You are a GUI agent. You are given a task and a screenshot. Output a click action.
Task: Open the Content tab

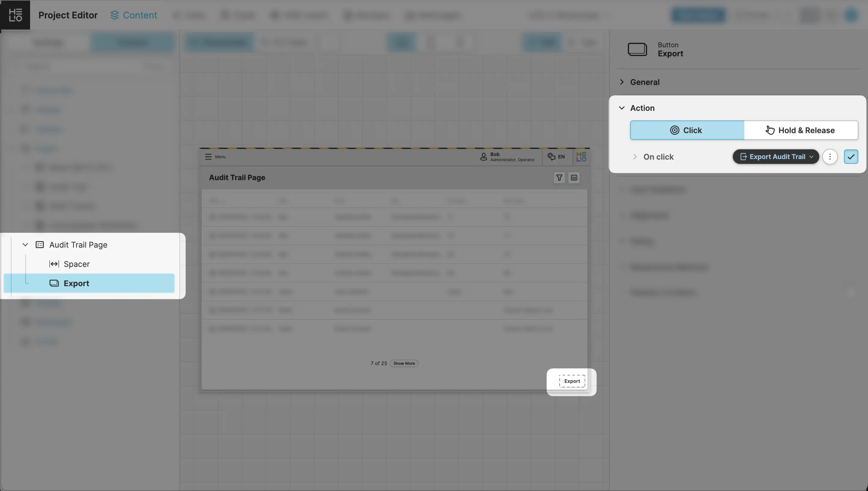[134, 15]
